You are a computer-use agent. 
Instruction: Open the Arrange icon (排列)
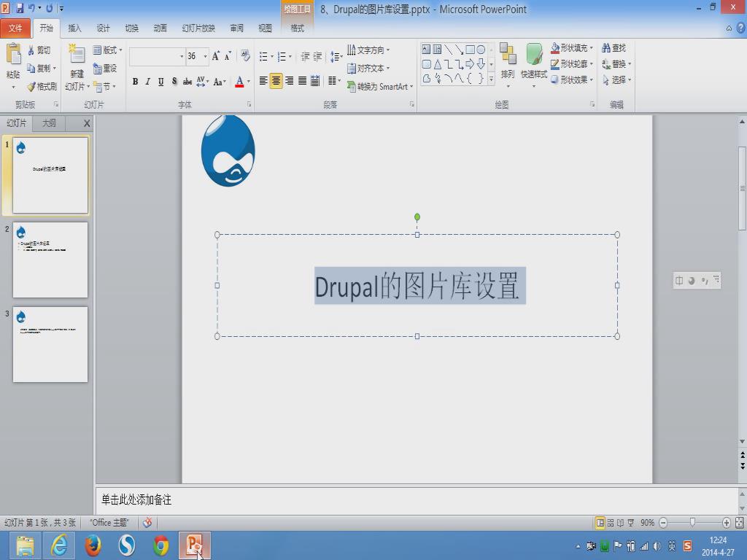(508, 53)
